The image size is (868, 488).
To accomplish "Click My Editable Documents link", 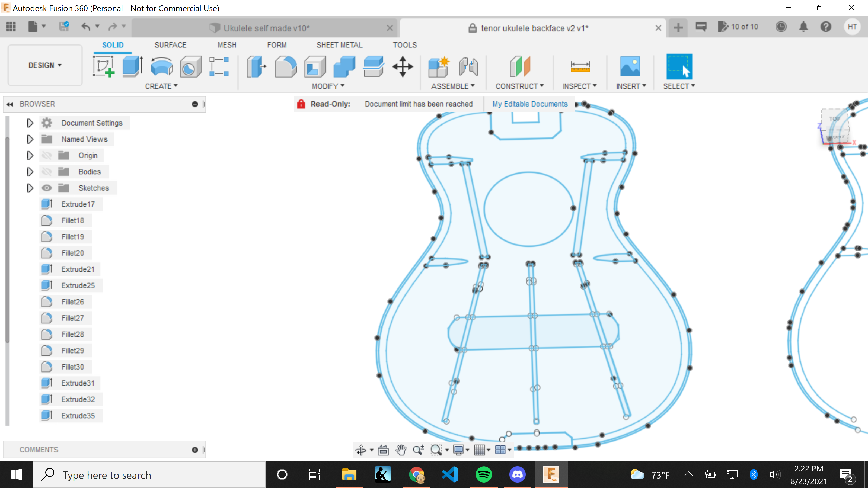I will pos(529,104).
